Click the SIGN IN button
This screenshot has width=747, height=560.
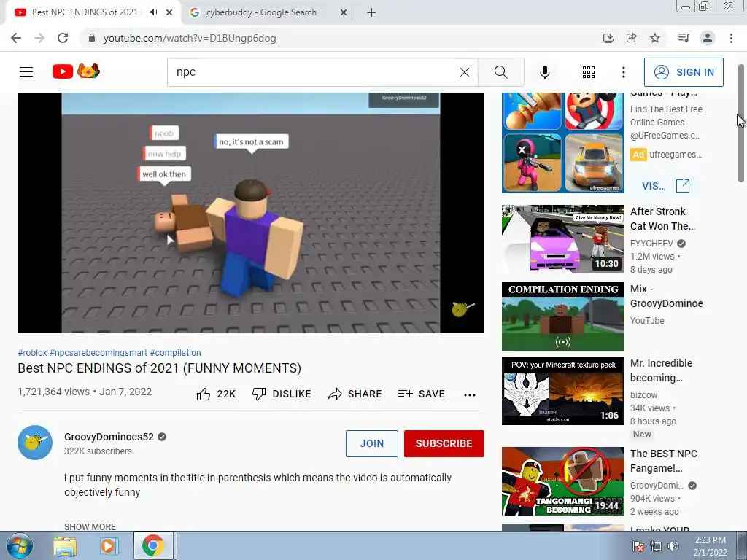684,72
